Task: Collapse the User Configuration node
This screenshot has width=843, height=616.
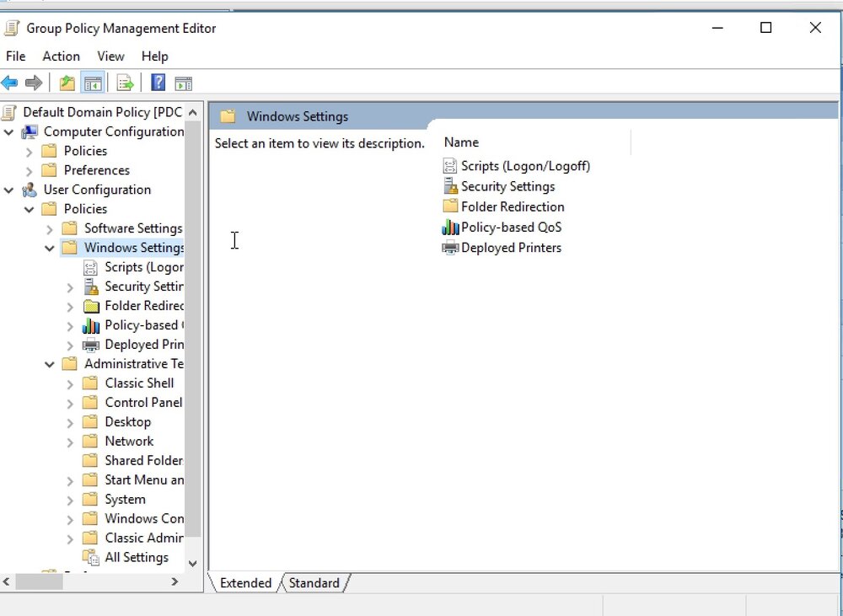Action: pos(8,190)
